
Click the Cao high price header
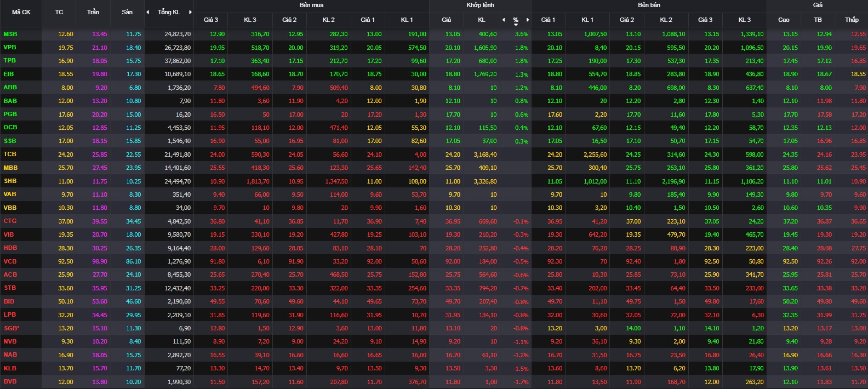784,20
